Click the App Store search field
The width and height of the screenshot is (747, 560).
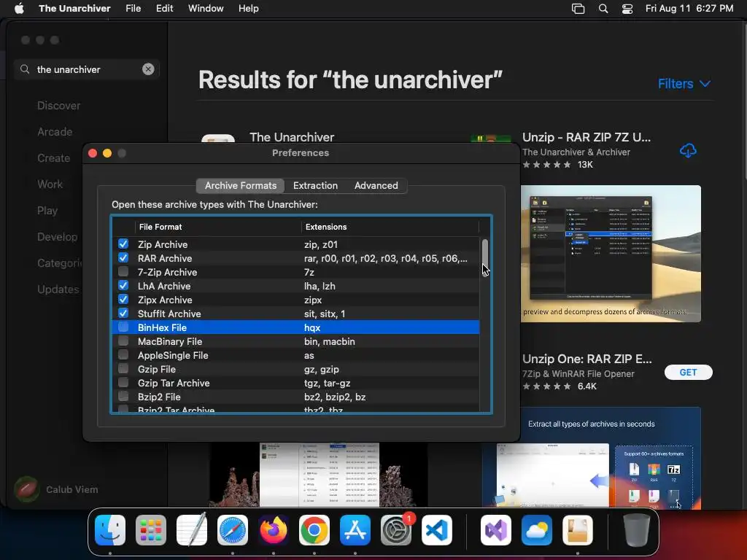[87, 69]
